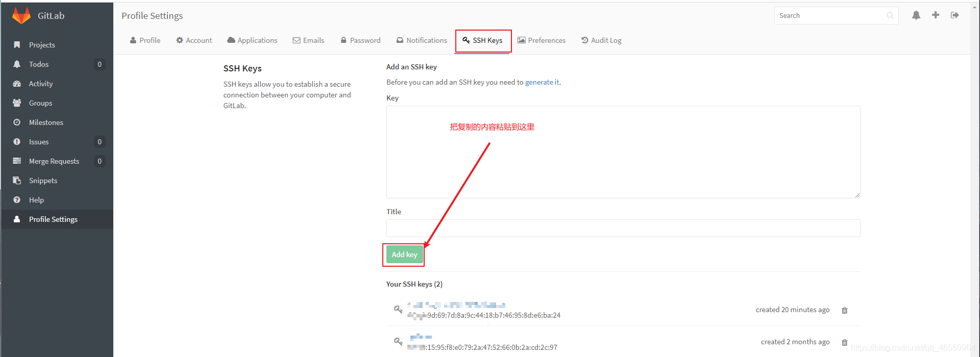The height and width of the screenshot is (357, 980).
Task: Click the GitLab fox logo
Action: click(21, 15)
